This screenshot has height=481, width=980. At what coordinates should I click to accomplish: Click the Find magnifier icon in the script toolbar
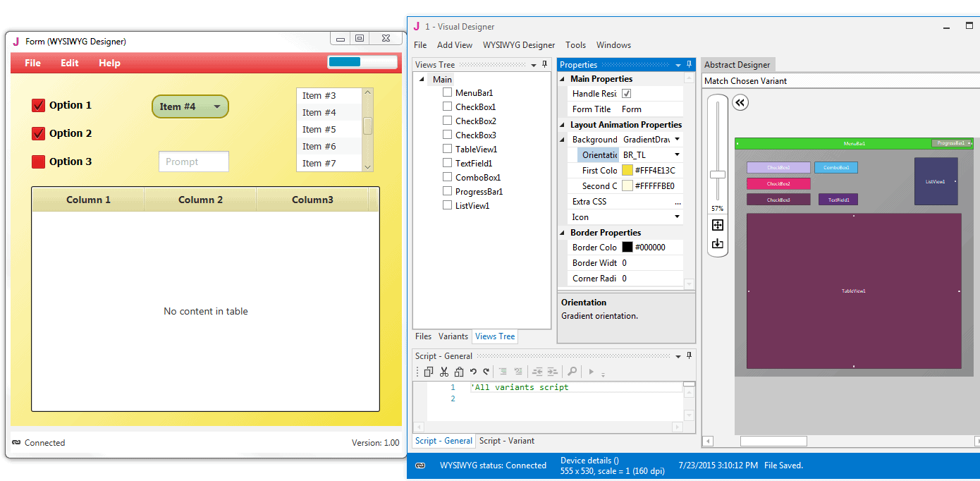click(x=572, y=372)
